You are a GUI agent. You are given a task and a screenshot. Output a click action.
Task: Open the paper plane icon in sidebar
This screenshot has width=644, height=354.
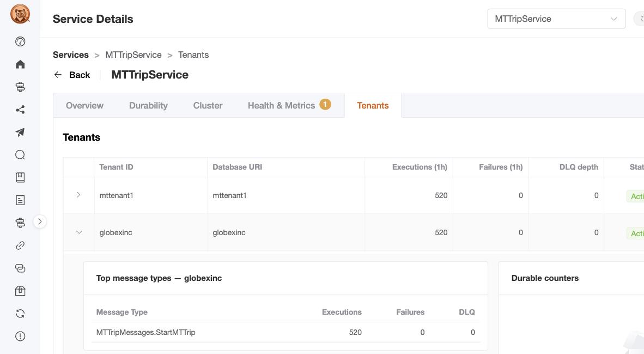(x=20, y=132)
